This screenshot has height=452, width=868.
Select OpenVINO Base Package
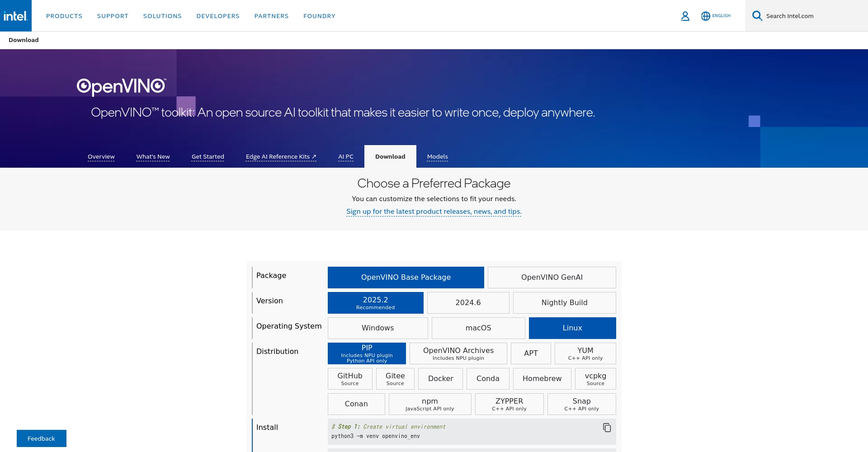pos(406,278)
